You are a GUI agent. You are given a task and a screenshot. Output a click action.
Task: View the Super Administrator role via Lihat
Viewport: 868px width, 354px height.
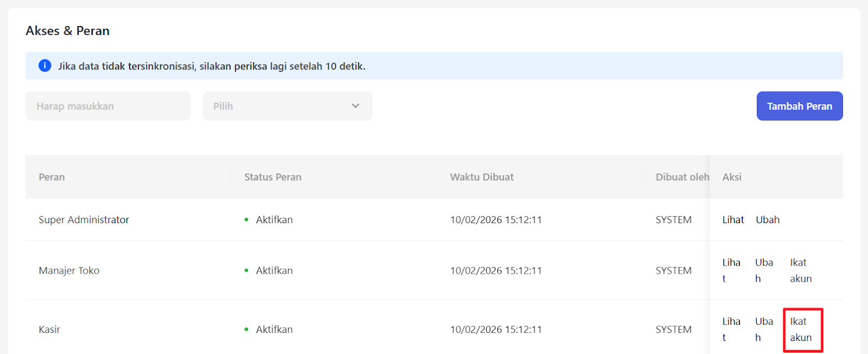[733, 220]
